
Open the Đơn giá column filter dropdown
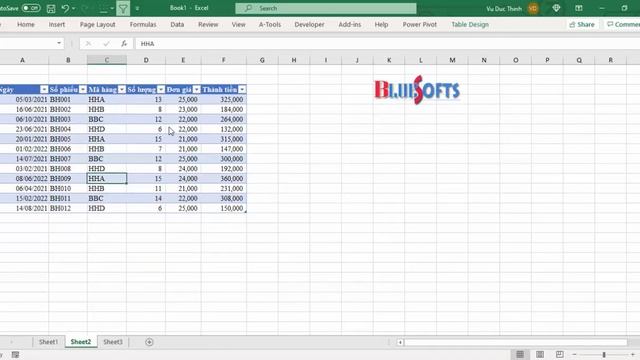196,89
